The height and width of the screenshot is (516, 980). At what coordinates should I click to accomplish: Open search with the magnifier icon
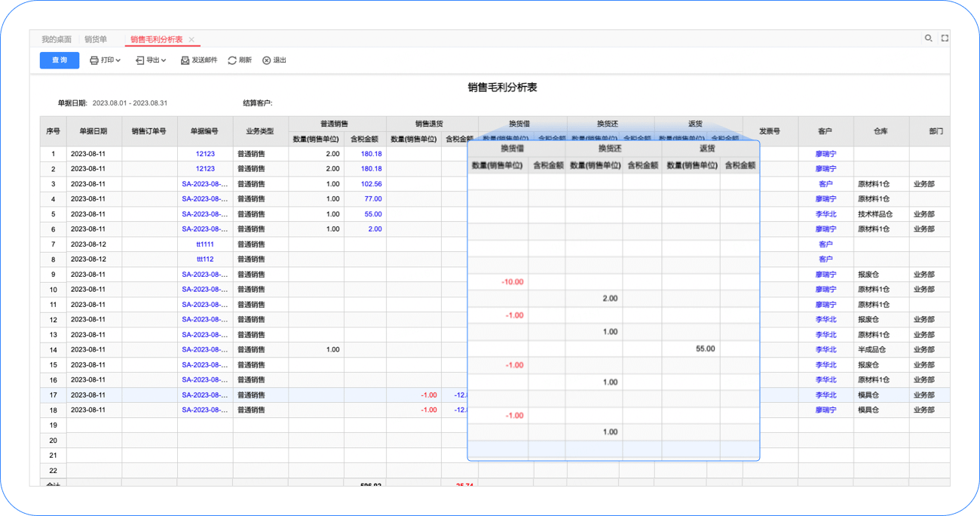pos(929,38)
